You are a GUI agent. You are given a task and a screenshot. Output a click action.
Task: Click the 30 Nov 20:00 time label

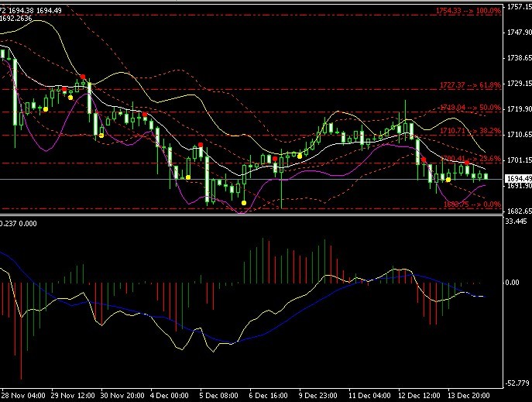pyautogui.click(x=122, y=396)
